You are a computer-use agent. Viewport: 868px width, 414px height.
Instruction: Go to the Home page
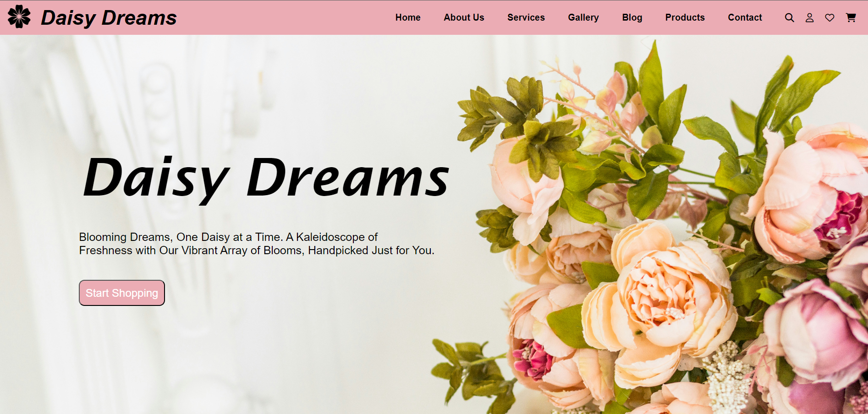[x=407, y=18]
